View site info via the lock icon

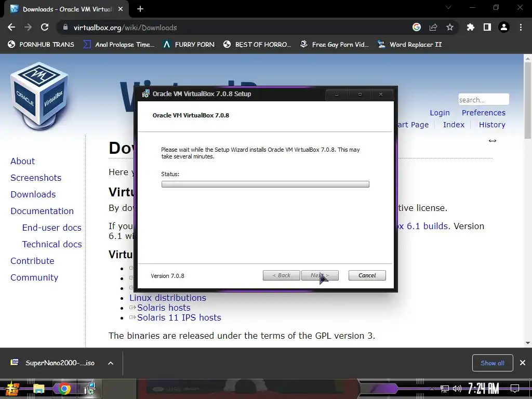click(x=65, y=28)
